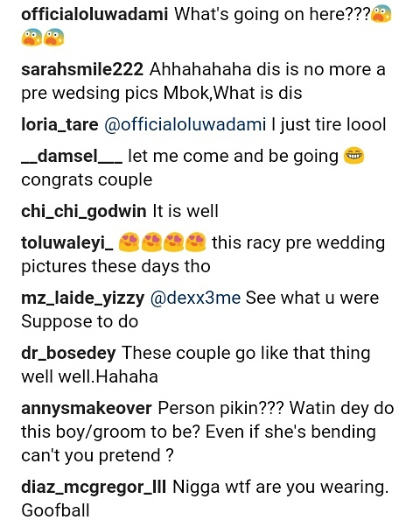Open diaz_mcgregor_III's profile

tap(94, 488)
